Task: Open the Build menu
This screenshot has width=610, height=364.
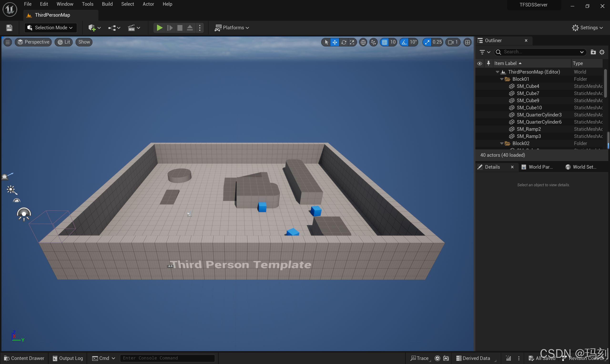Action: click(x=107, y=4)
